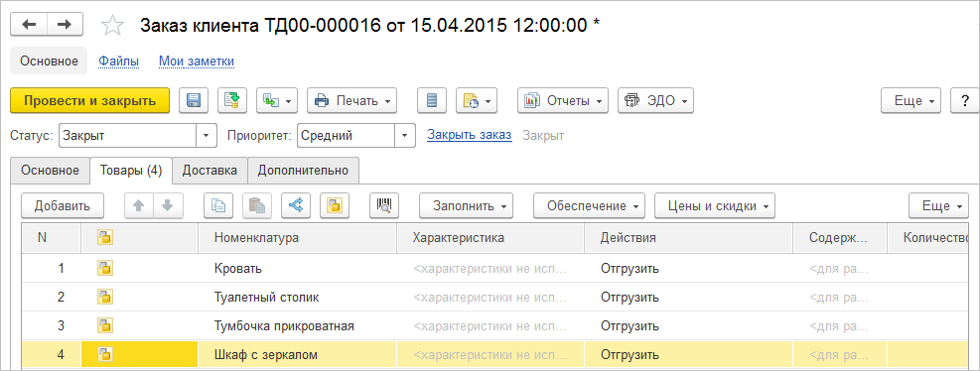Click Отгрузить in the Кровать row
The width and height of the screenshot is (980, 371).
pos(630,269)
